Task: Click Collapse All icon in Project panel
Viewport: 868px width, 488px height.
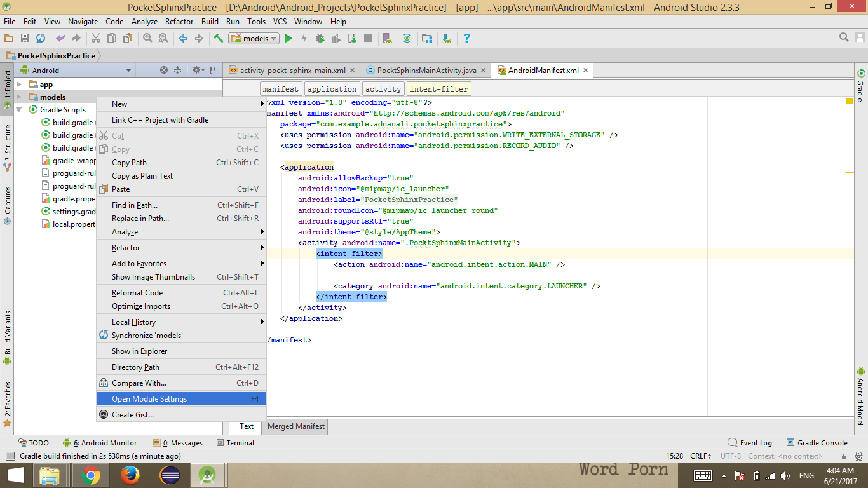Action: pos(178,70)
